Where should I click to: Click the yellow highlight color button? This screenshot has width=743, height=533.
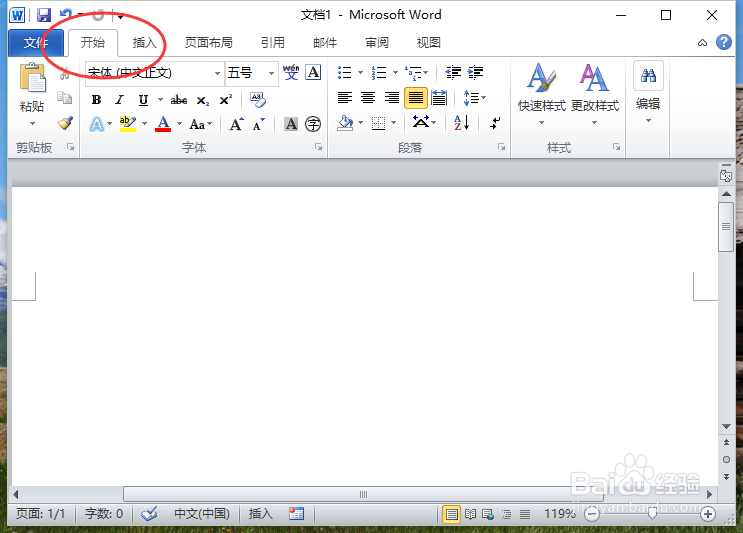pos(128,124)
